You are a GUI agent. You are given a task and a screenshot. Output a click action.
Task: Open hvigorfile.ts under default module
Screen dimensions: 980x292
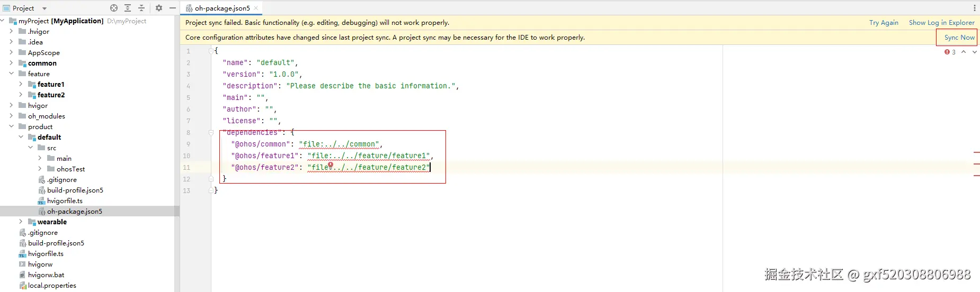[x=65, y=200]
